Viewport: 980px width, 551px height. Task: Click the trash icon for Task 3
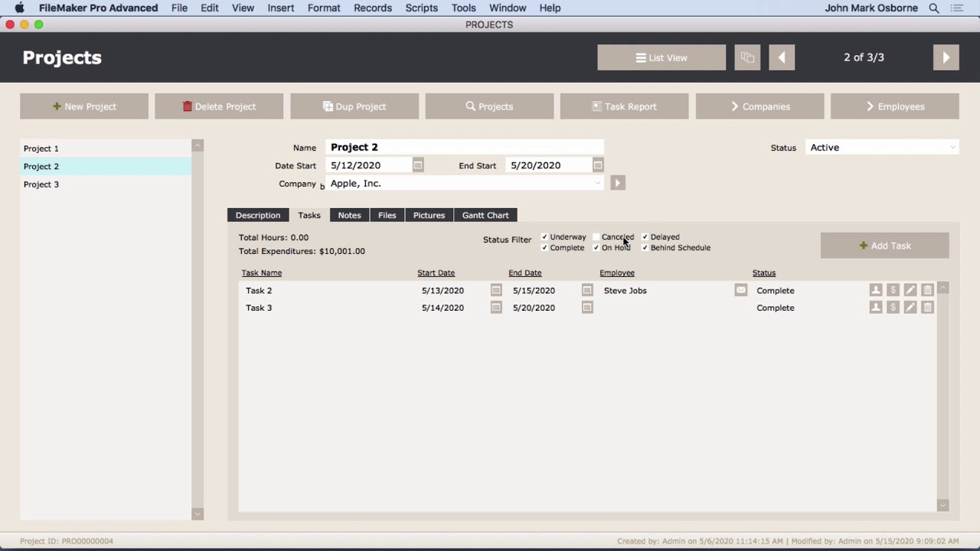pyautogui.click(x=927, y=307)
